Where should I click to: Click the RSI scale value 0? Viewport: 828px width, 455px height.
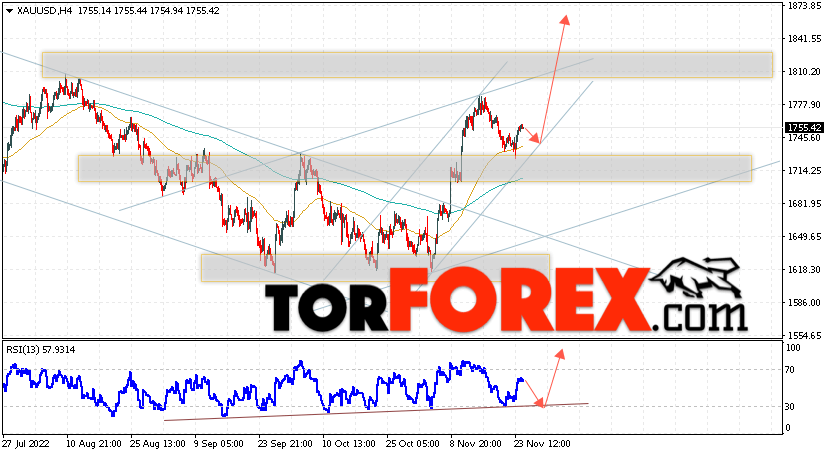click(787, 428)
